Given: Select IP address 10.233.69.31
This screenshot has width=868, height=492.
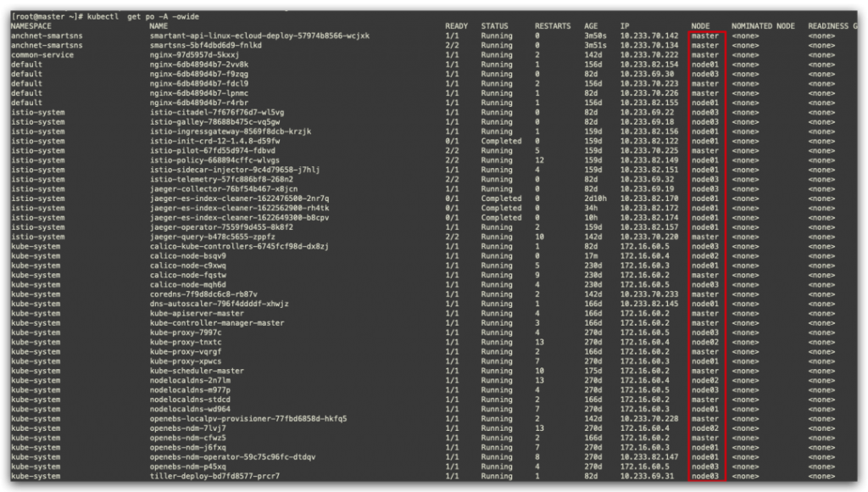Looking at the screenshot, I should point(647,476).
